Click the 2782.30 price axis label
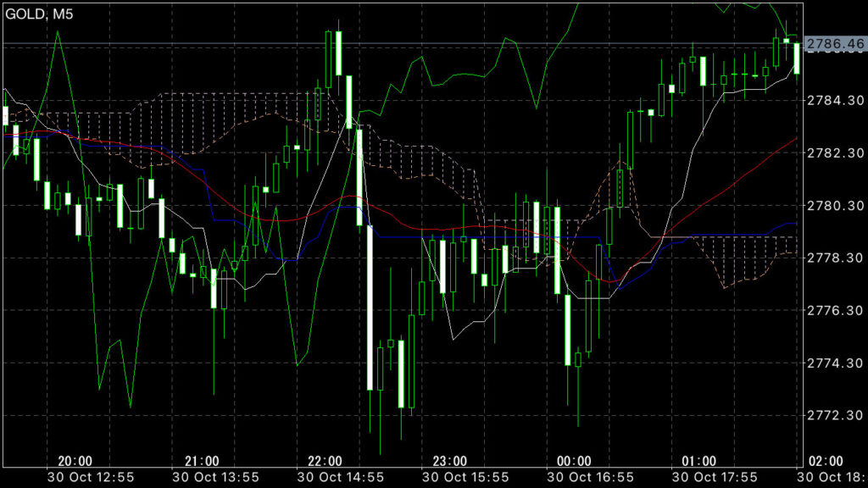Viewport: 868px width, 488px height. coord(834,153)
